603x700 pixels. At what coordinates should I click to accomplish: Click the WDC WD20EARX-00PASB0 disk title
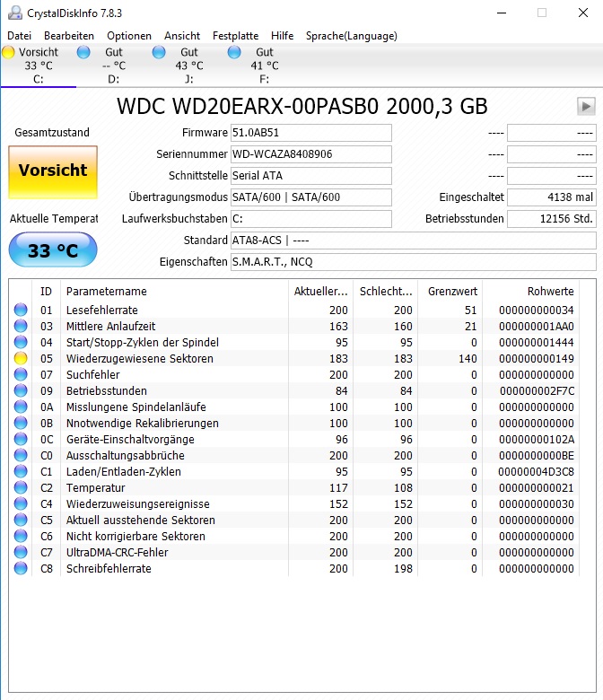coord(302,106)
